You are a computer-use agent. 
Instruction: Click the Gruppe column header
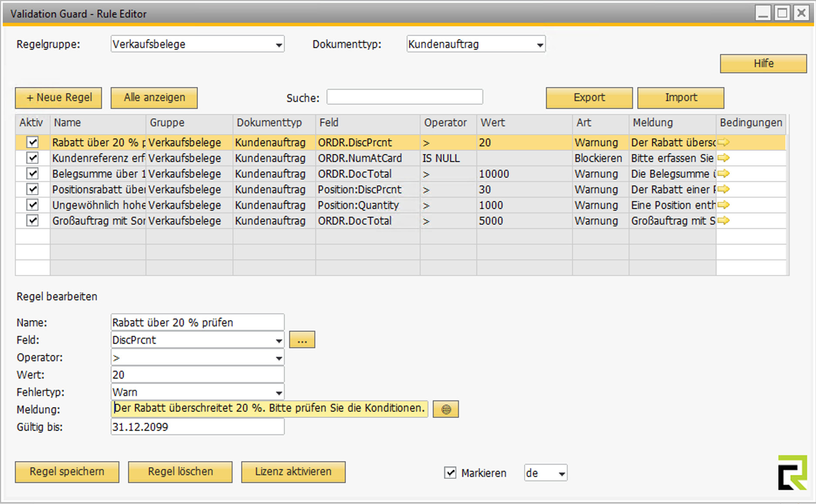(189, 123)
